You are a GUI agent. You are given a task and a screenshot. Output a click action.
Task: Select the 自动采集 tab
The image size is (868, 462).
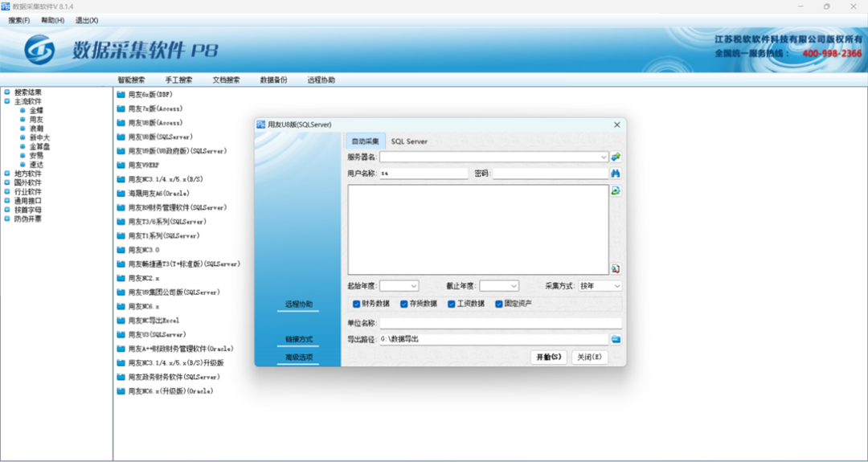366,141
